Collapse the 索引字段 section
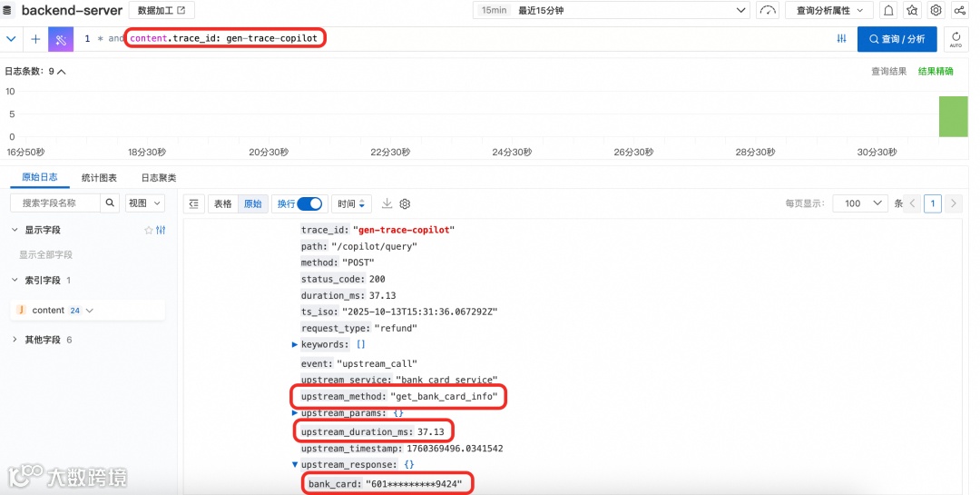This screenshot has width=980, height=495. (15, 280)
